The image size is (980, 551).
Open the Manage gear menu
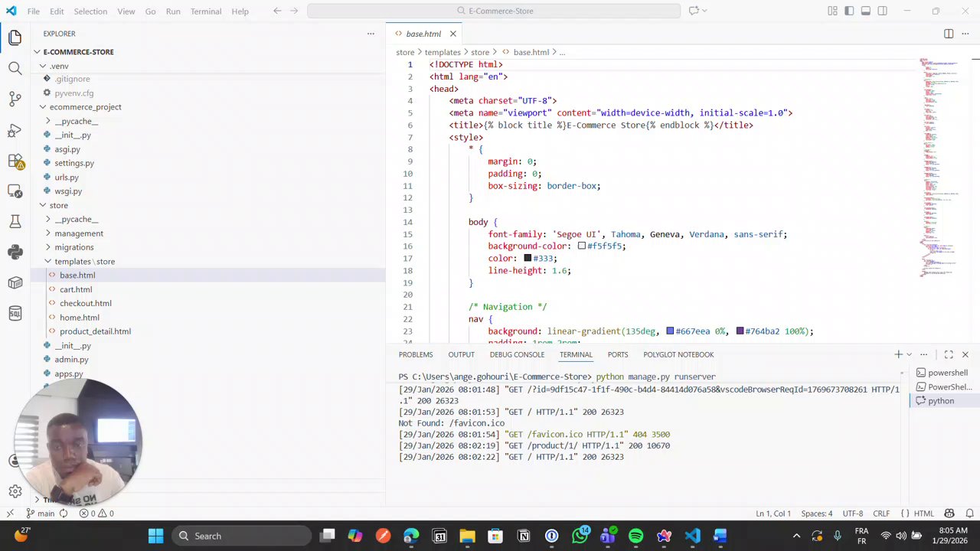(15, 491)
